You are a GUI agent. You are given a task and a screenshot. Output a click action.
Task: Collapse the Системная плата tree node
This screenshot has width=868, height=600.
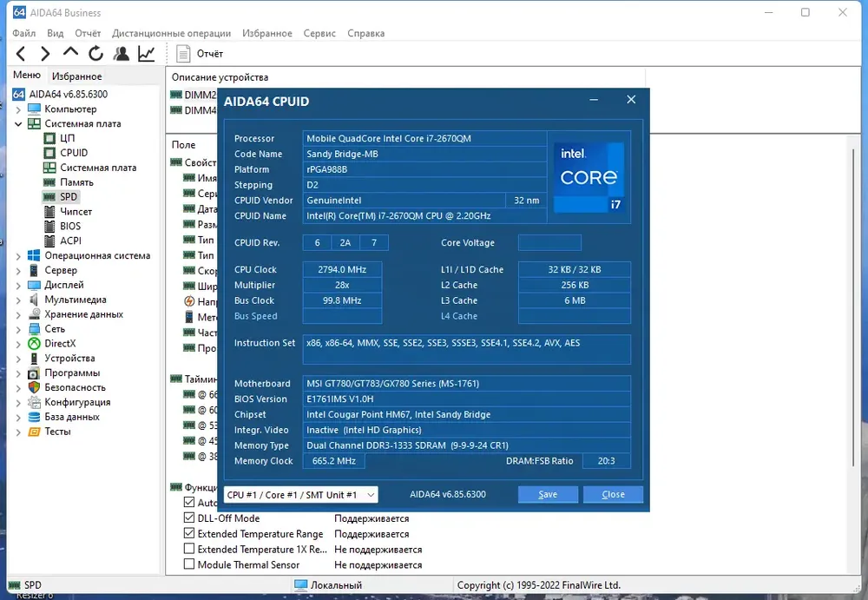(x=18, y=124)
